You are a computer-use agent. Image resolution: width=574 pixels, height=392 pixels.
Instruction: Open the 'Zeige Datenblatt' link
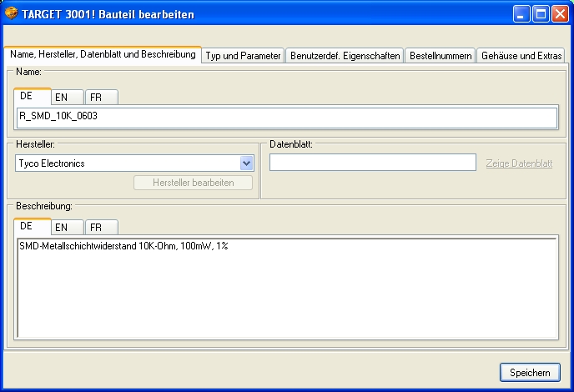click(519, 163)
